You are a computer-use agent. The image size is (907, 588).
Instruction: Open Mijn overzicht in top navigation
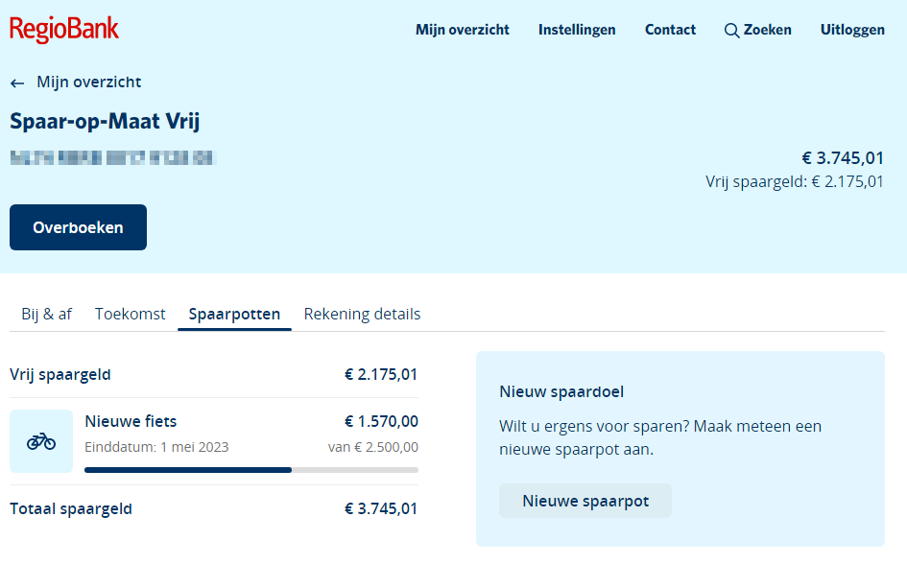463,30
